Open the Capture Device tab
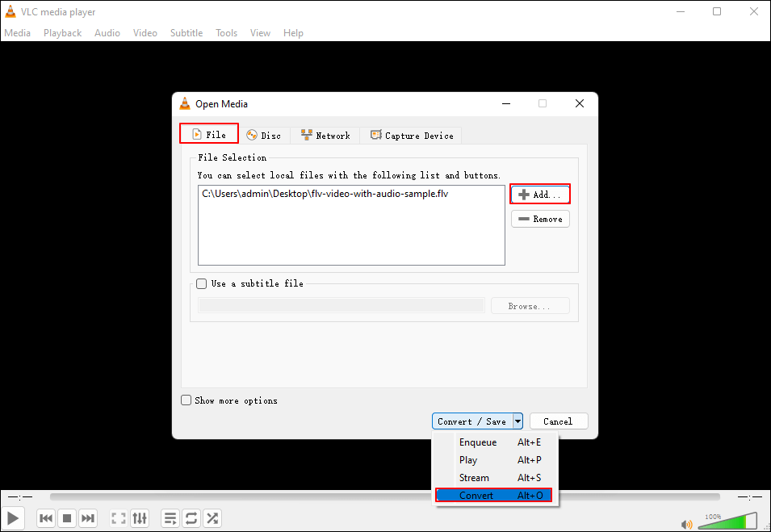This screenshot has width=771, height=532. (412, 136)
